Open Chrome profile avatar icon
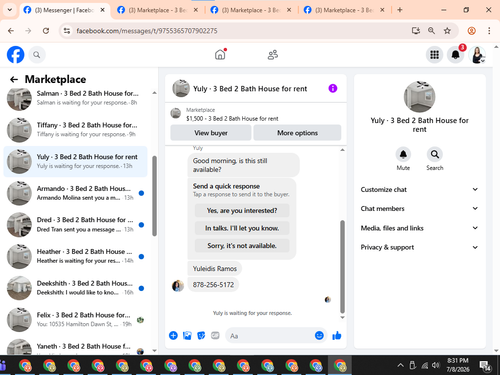The image size is (500, 375). pyautogui.click(x=472, y=31)
